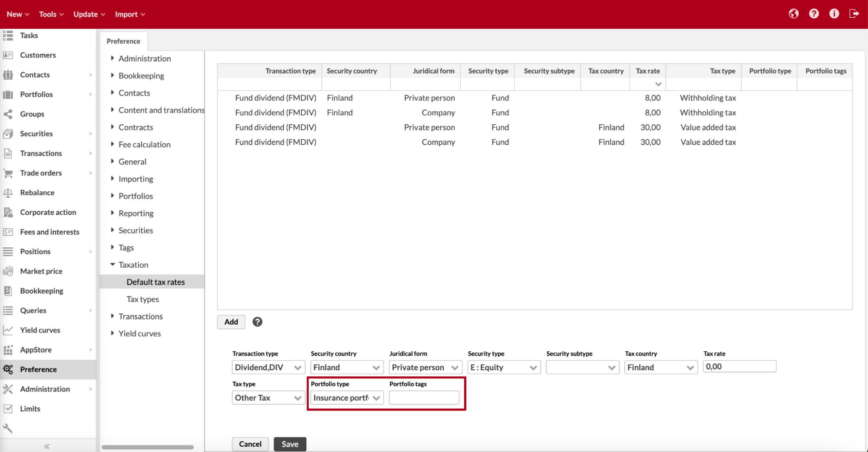
Task: Click the Market price coins icon
Action: pyautogui.click(x=8, y=271)
